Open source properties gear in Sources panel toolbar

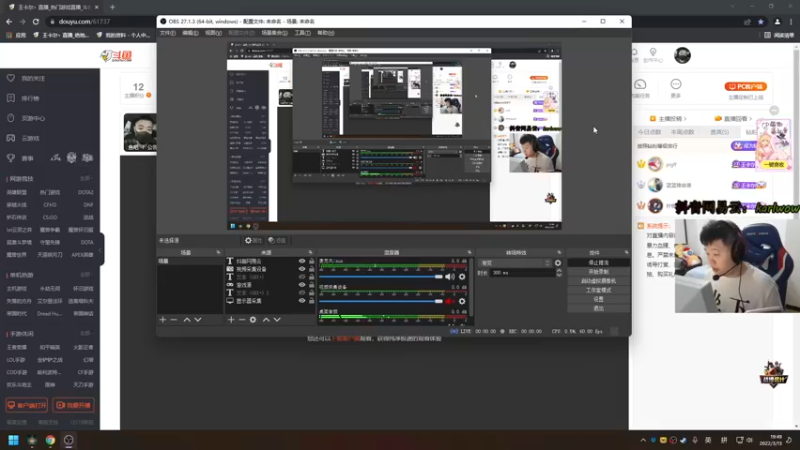(253, 319)
